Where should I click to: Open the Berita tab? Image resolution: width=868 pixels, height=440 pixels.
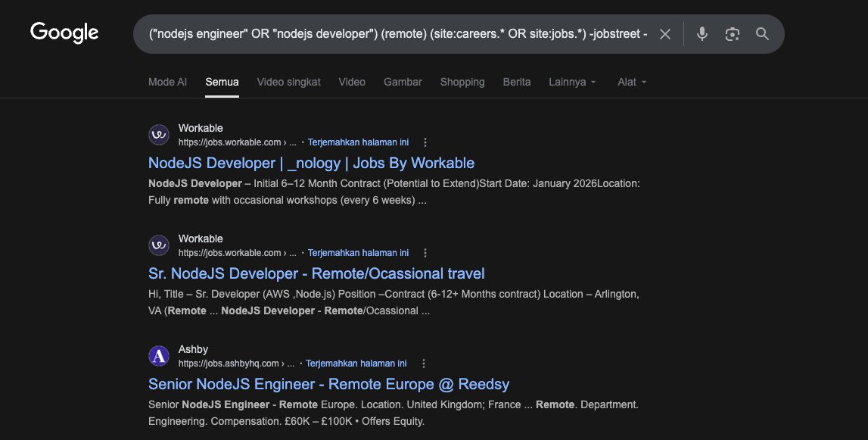point(516,82)
